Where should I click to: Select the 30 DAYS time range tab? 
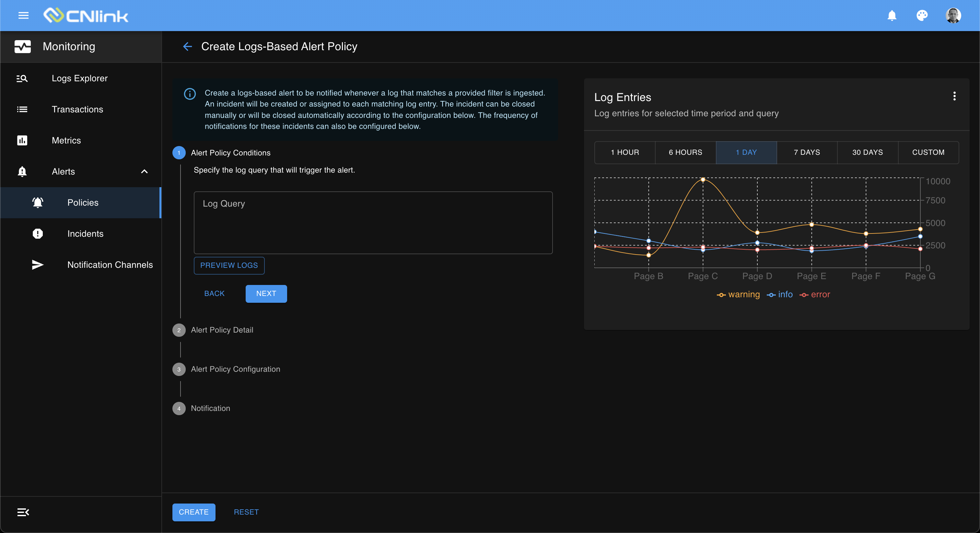click(x=866, y=152)
